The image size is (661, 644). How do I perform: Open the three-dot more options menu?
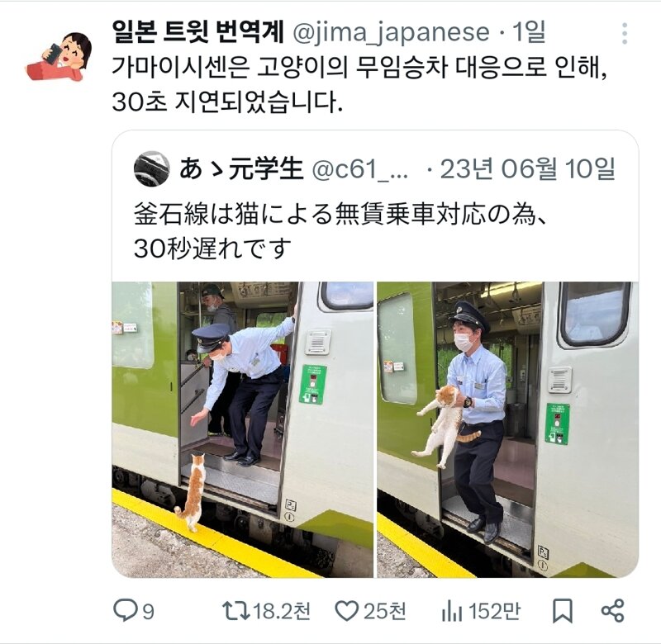point(625,33)
